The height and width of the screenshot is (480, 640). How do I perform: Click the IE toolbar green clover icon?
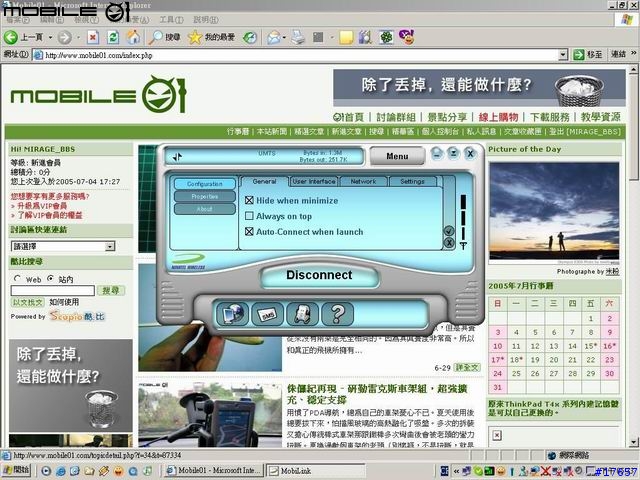point(386,38)
